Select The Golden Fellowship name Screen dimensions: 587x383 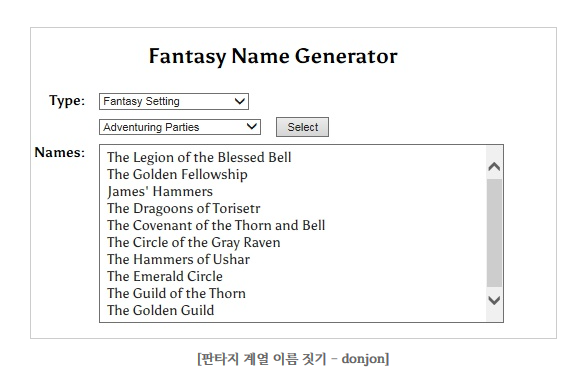177,174
